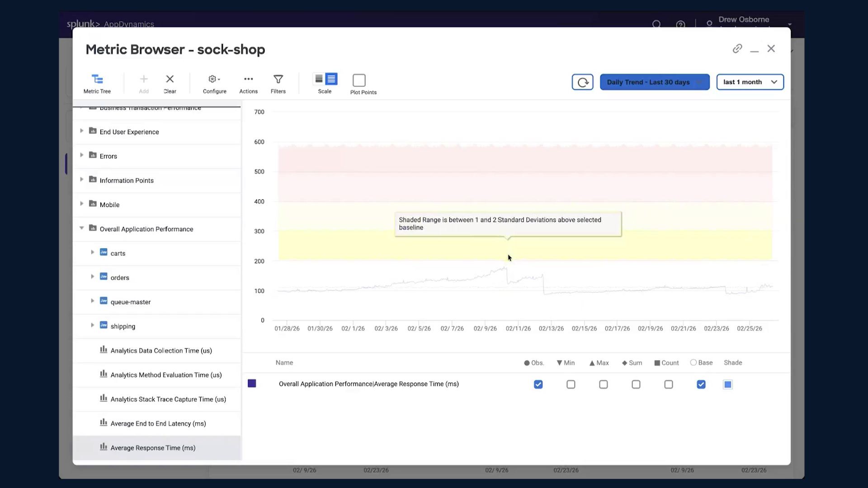This screenshot has height=488, width=868.
Task: Click the Name column header
Action: 284,363
